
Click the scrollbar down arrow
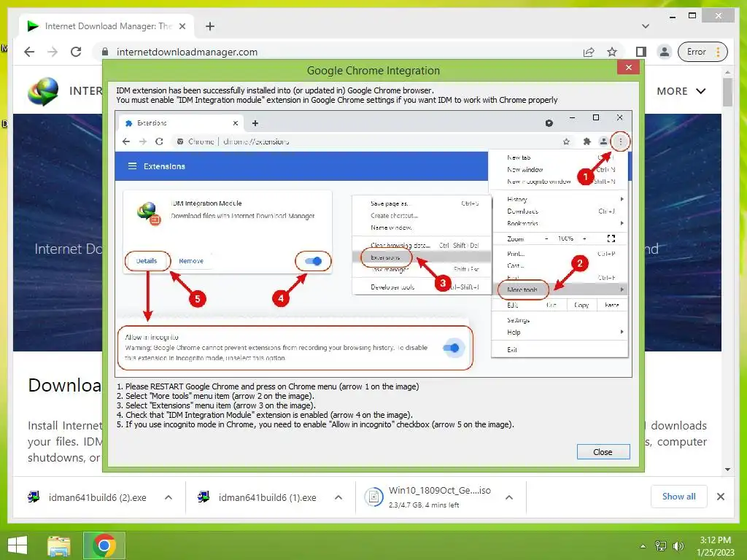(x=727, y=470)
